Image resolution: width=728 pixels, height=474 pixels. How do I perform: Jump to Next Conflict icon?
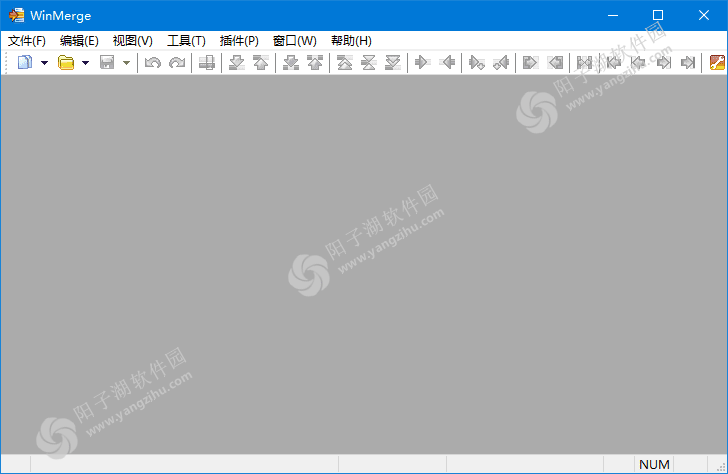(291, 62)
